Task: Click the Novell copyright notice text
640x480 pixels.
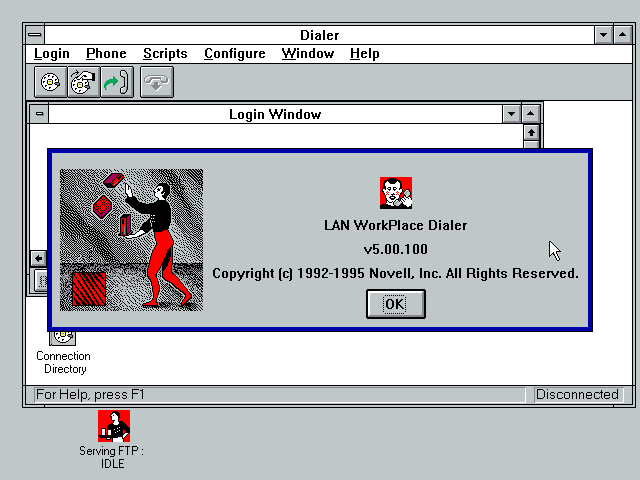Action: 396,273
